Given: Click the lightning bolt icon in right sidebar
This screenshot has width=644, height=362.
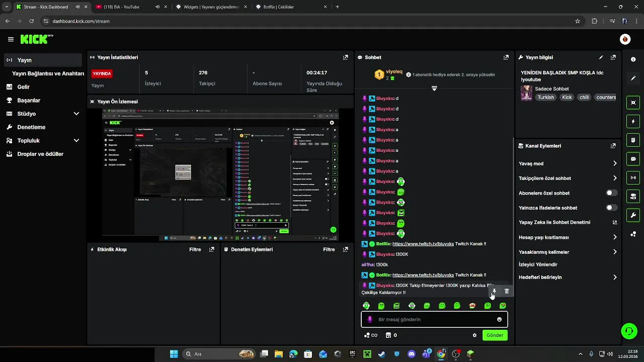Looking at the screenshot, I should (633, 122).
